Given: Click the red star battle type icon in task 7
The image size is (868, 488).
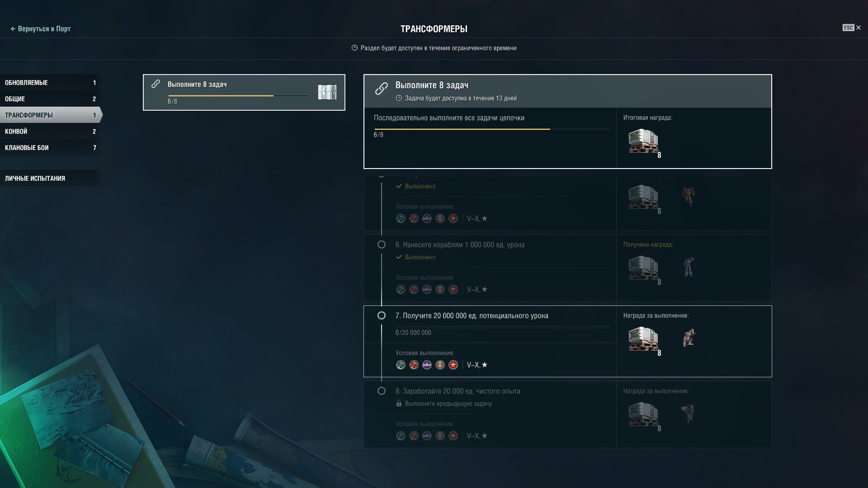Looking at the screenshot, I should coord(453,365).
